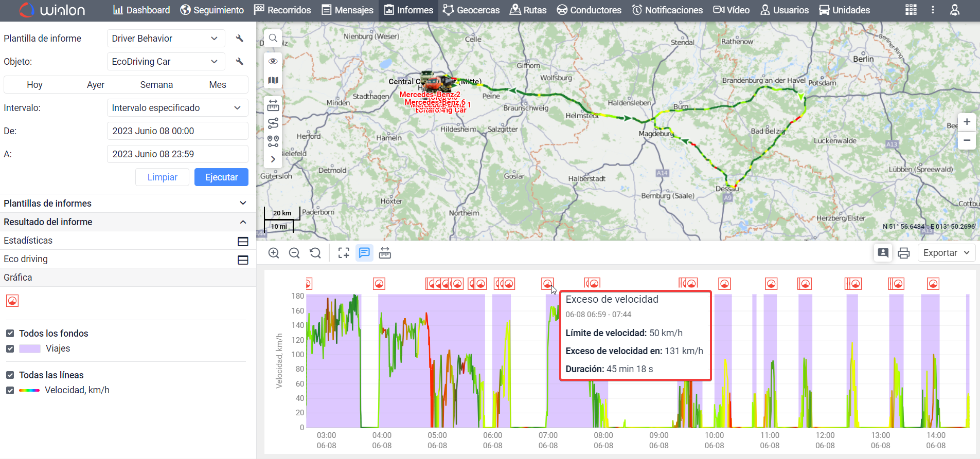The width and height of the screenshot is (980, 459).
Task: Open user account profile icon
Action: (x=954, y=10)
